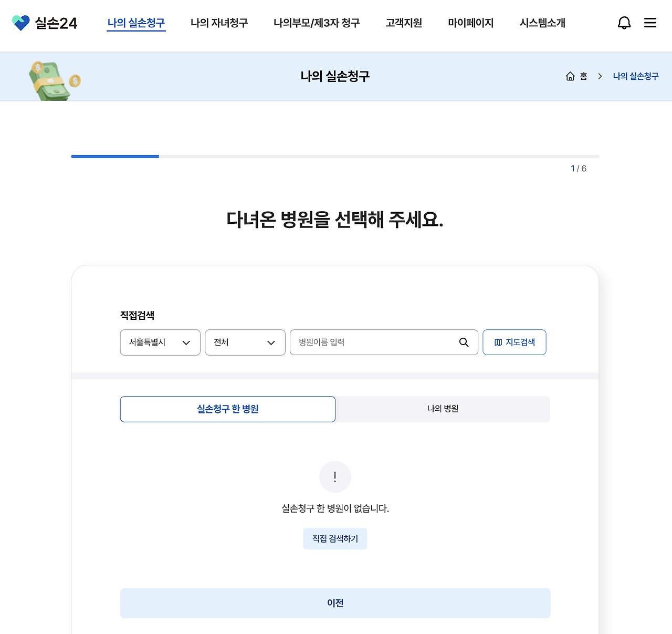Open the 서울특별시 region dropdown
The image size is (672, 634).
pos(160,342)
